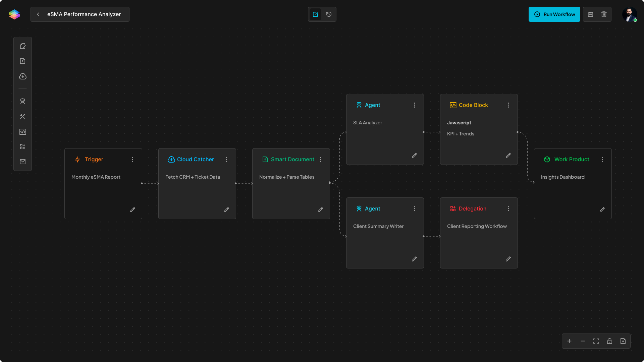Toggle fit-to-screen view in bottom controls
Image resolution: width=644 pixels, height=362 pixels.
[x=596, y=341]
